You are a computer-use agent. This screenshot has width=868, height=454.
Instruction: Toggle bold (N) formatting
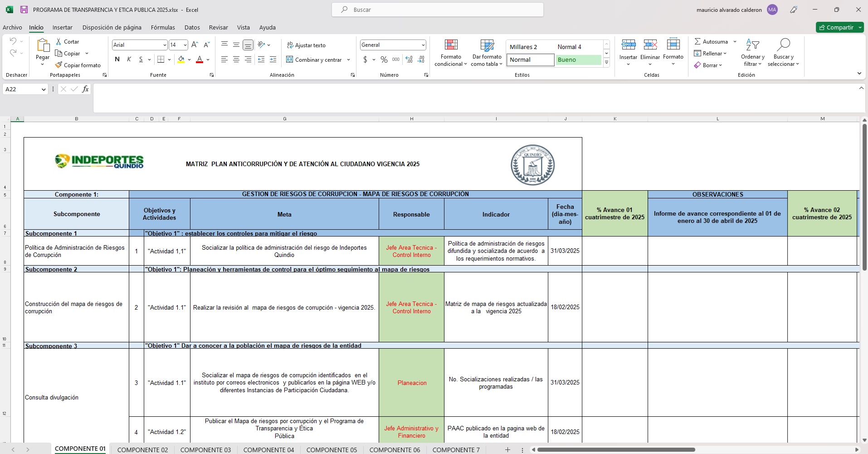pyautogui.click(x=117, y=59)
